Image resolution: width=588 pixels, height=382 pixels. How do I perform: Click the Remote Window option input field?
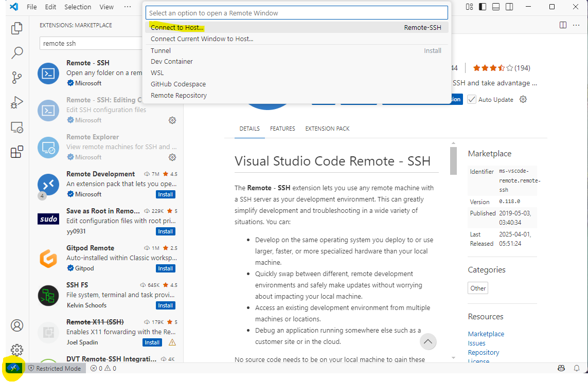click(297, 13)
